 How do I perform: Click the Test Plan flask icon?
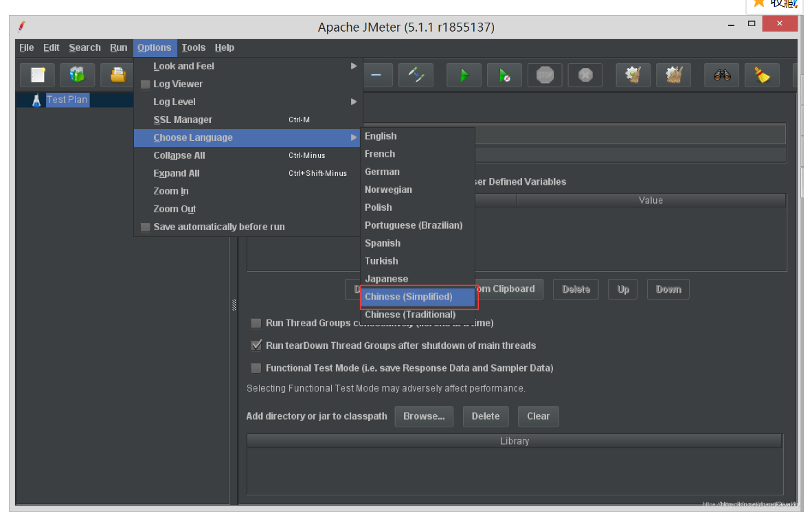pyautogui.click(x=36, y=100)
